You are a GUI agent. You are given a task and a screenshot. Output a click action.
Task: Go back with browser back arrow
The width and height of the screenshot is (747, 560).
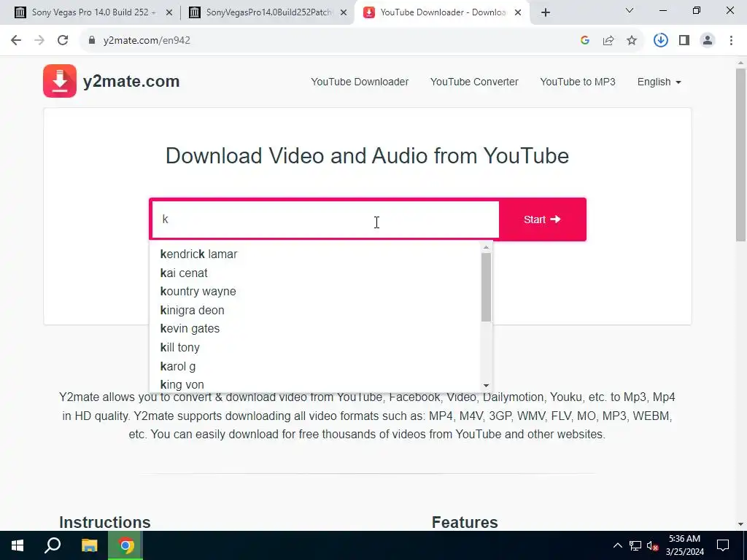(16, 40)
